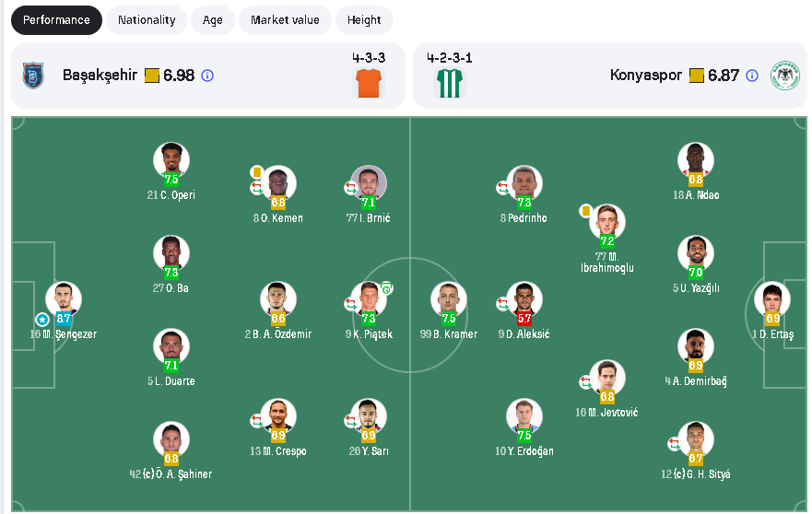Click yellow card icon next to O. Kemen
The image size is (812, 514).
(257, 171)
